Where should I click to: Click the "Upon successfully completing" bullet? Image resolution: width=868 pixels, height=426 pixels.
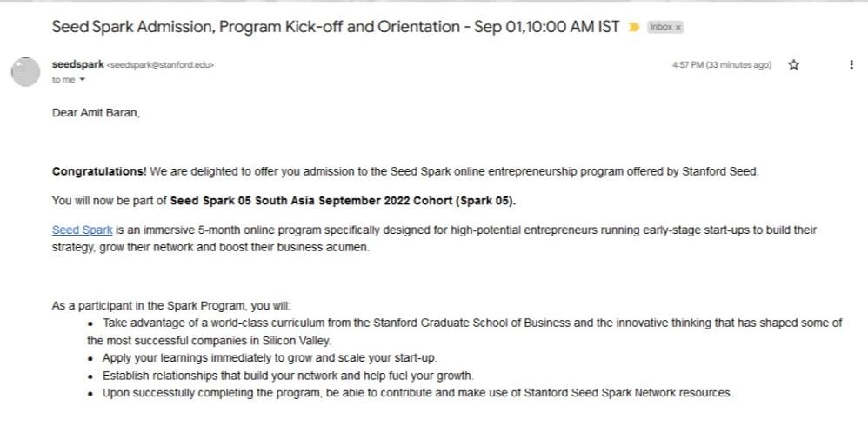[x=417, y=393]
